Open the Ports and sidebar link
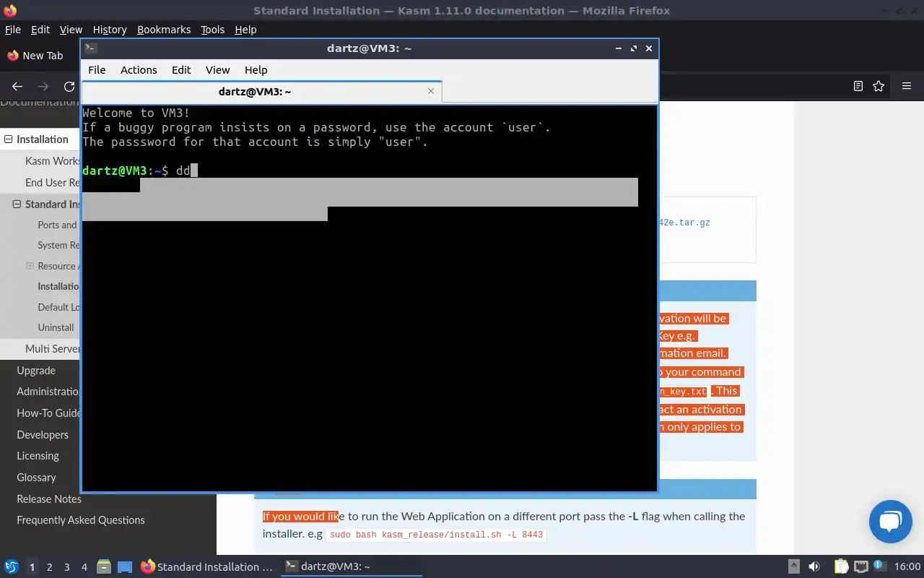Screen dimensions: 924x578 point(57,225)
